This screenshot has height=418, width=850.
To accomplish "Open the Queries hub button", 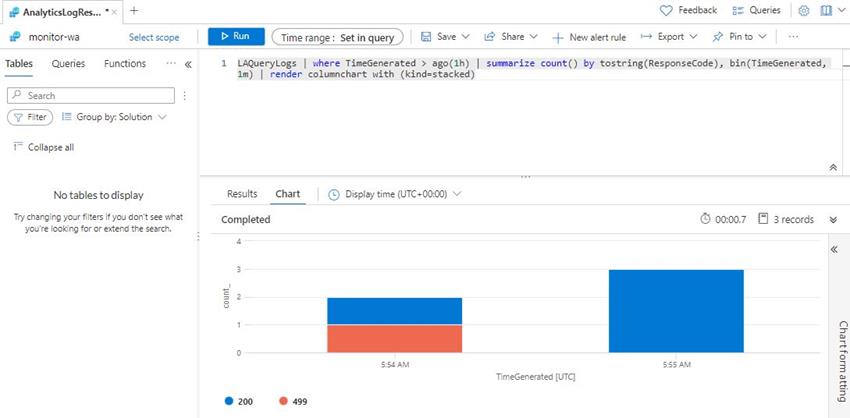I will click(x=756, y=10).
